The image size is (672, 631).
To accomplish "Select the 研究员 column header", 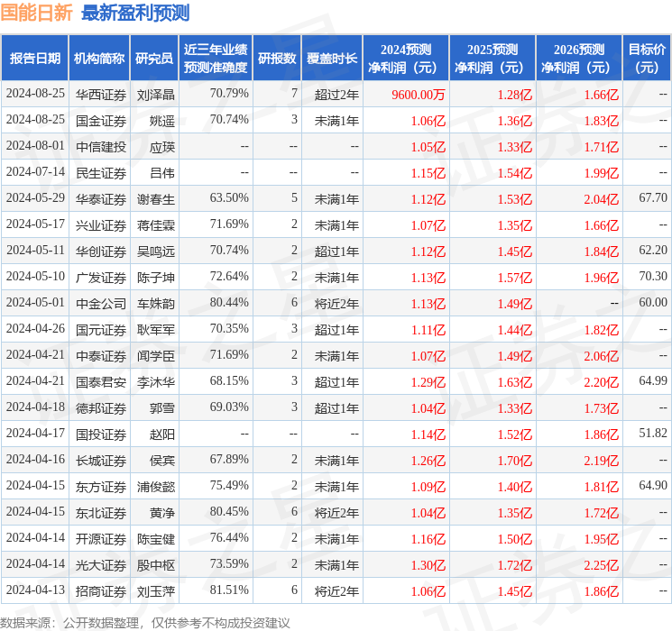I will (x=154, y=59).
